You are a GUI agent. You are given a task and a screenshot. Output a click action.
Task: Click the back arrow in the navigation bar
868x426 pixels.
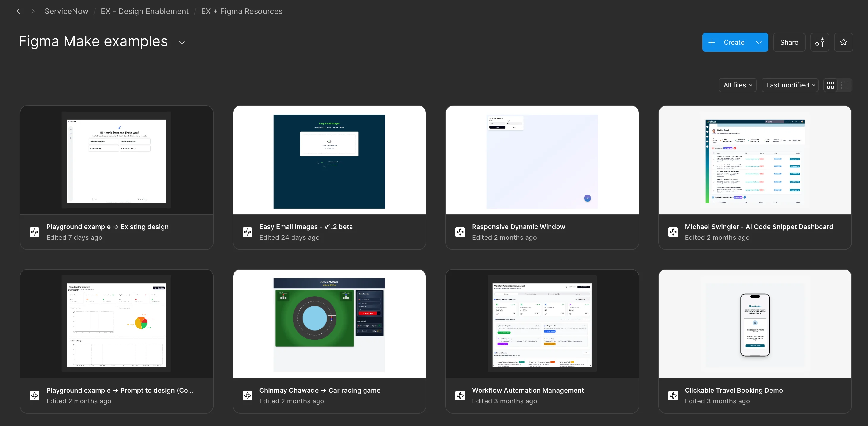18,11
